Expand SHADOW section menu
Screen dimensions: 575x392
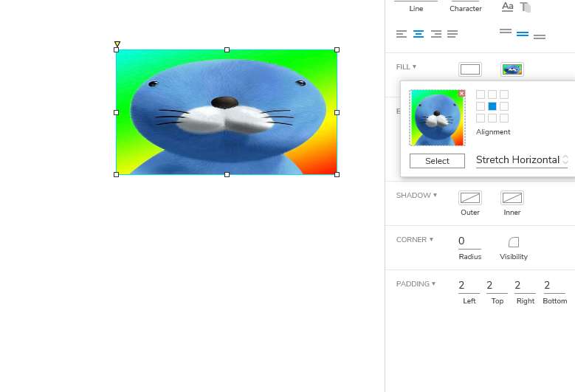(x=416, y=195)
